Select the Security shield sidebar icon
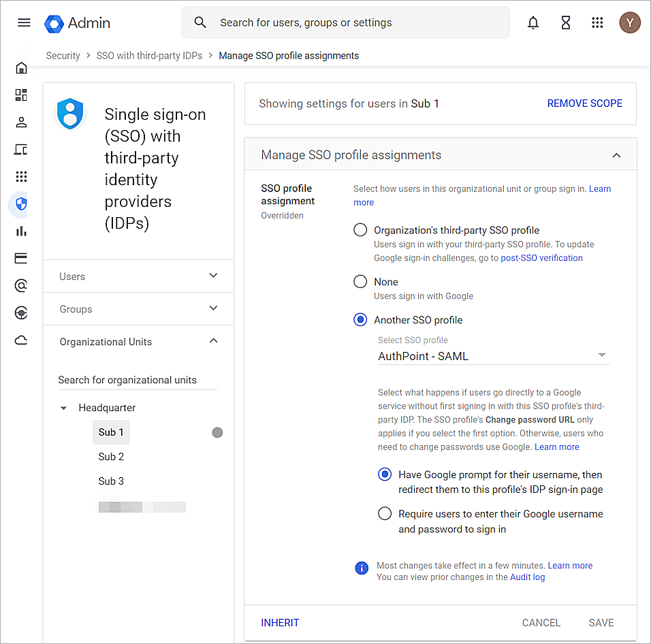The height and width of the screenshot is (644, 651). tap(21, 204)
